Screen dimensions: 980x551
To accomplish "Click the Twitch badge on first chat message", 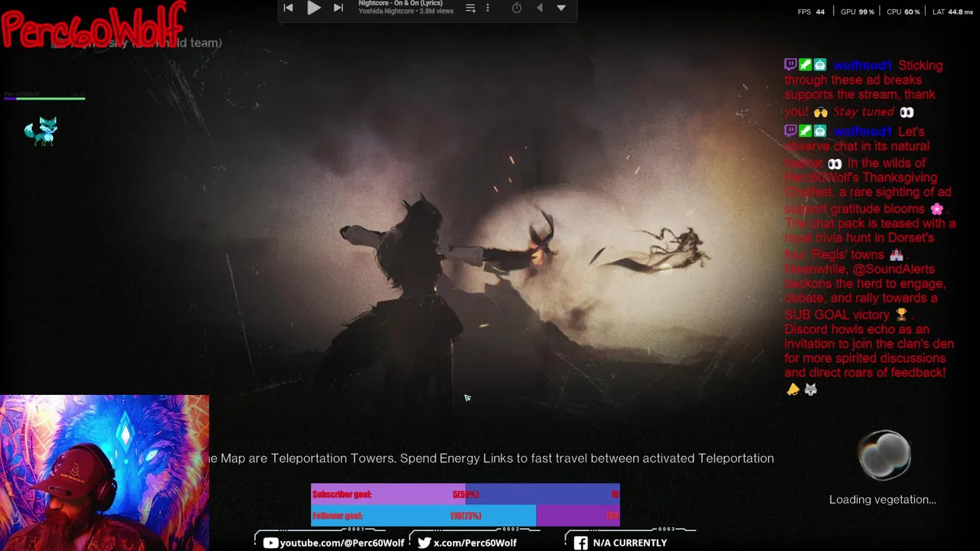I will click(790, 65).
